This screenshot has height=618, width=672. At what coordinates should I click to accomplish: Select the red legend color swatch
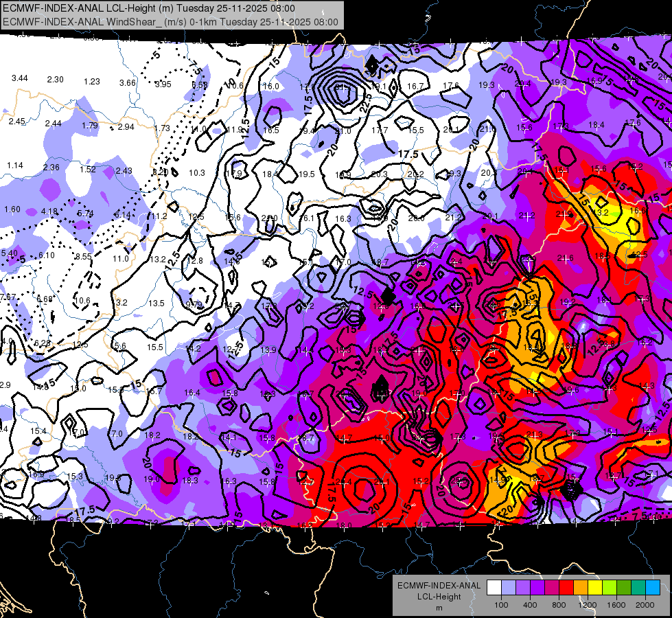pos(566,588)
